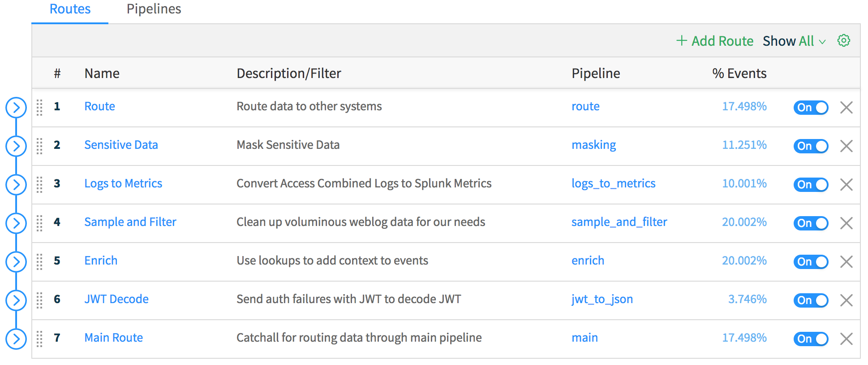Click the sample_and_filter pipeline link
The width and height of the screenshot is (868, 365).
click(619, 222)
